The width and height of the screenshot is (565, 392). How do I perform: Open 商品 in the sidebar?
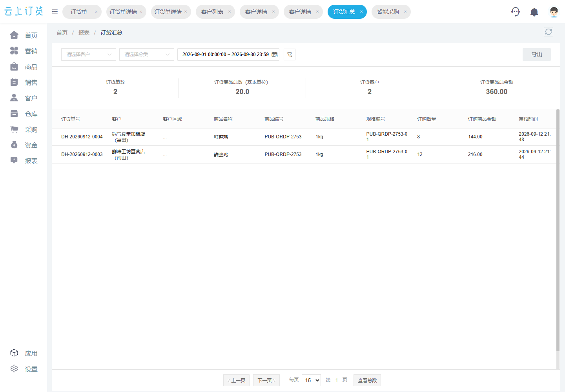coord(24,67)
